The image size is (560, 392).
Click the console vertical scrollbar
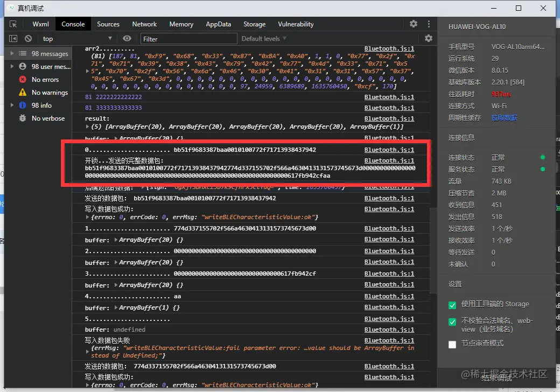point(433,250)
